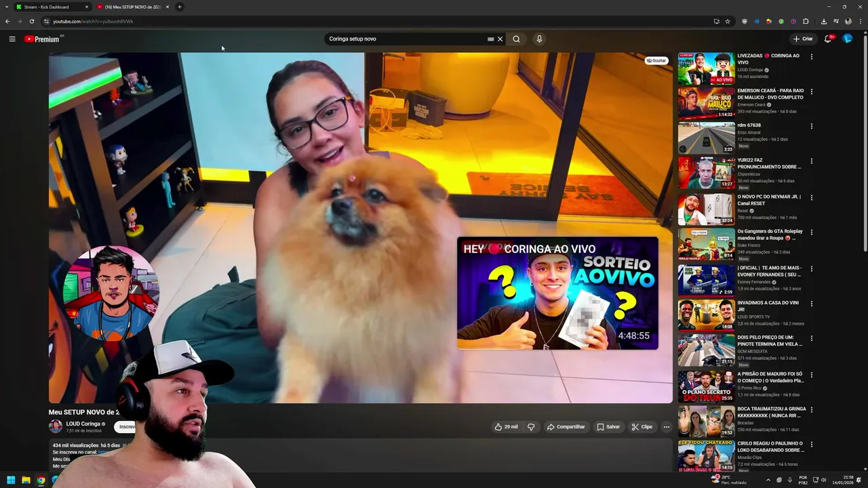The image size is (868, 488).
Task: Open the notifications bell
Action: [x=828, y=39]
